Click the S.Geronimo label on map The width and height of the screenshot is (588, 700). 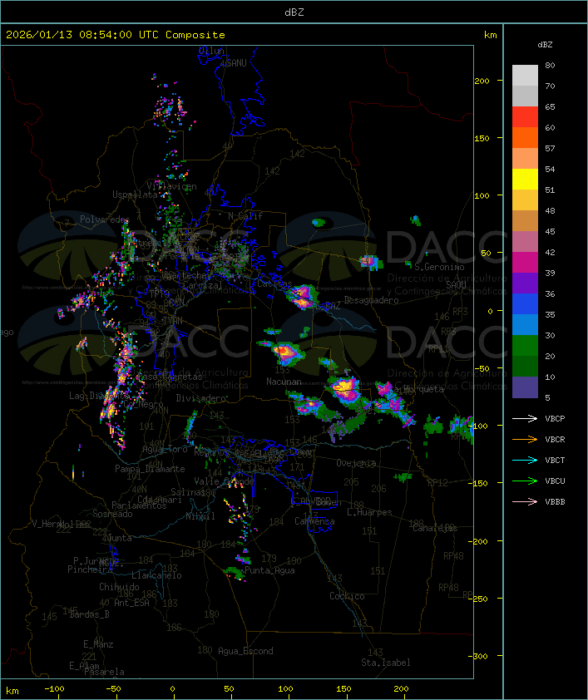pyautogui.click(x=437, y=267)
